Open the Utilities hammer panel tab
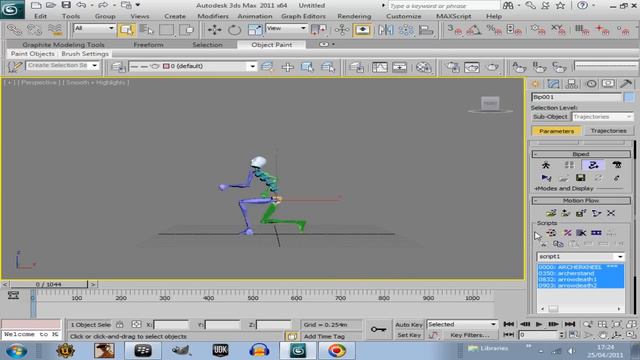The height and width of the screenshot is (360, 640). (626, 84)
